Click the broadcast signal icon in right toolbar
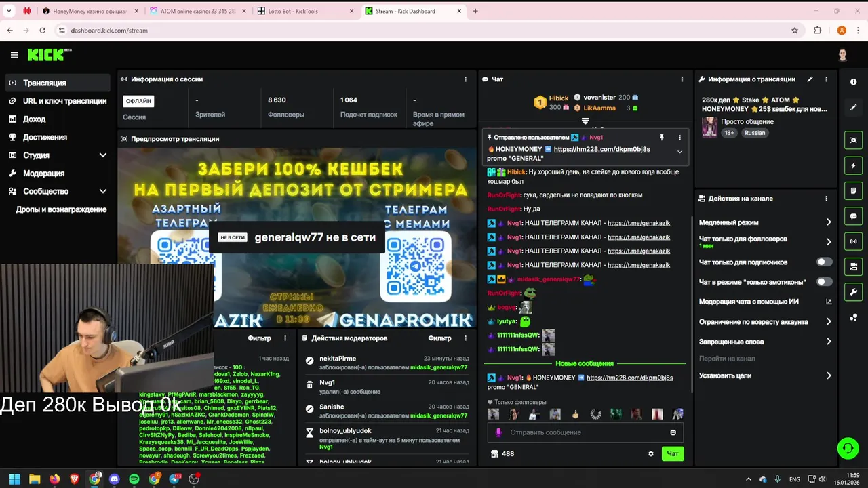This screenshot has height=488, width=868. click(853, 241)
